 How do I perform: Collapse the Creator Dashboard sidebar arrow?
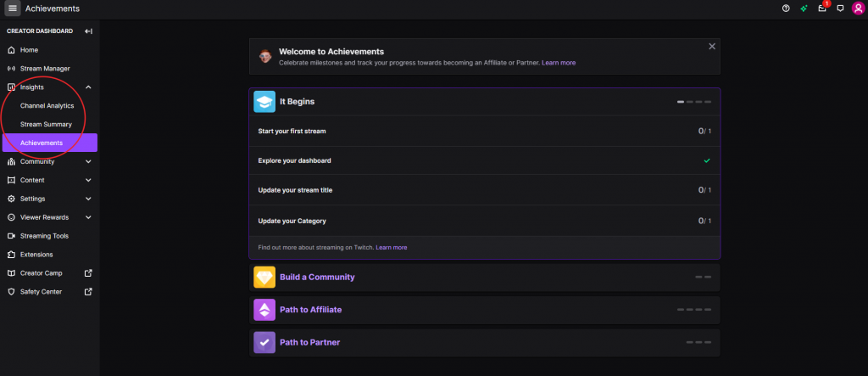(88, 31)
